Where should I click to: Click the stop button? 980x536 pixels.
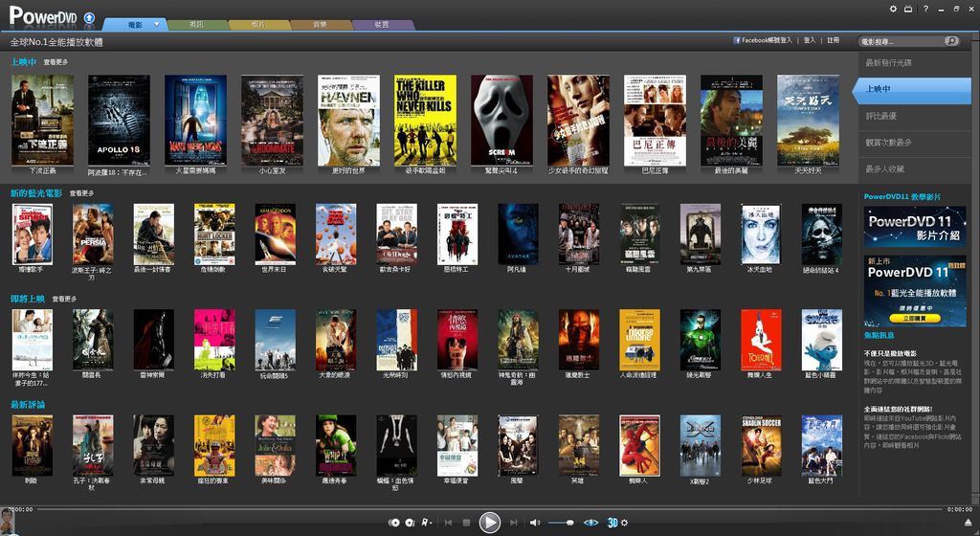466,523
